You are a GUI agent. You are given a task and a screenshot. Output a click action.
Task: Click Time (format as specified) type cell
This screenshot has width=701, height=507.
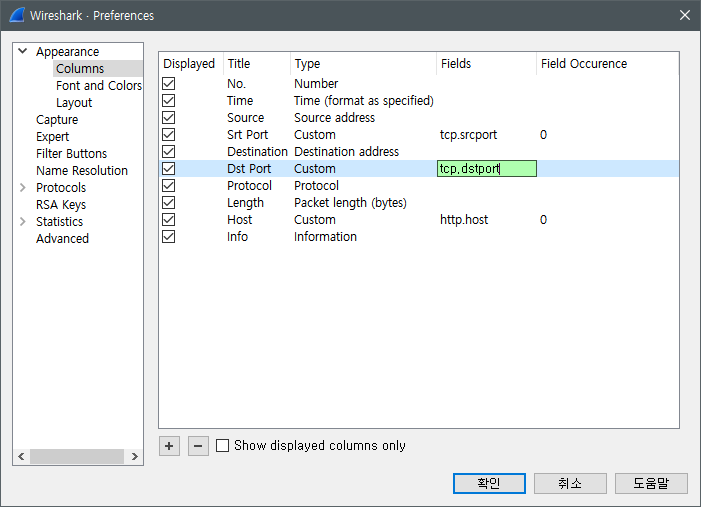pyautogui.click(x=364, y=101)
